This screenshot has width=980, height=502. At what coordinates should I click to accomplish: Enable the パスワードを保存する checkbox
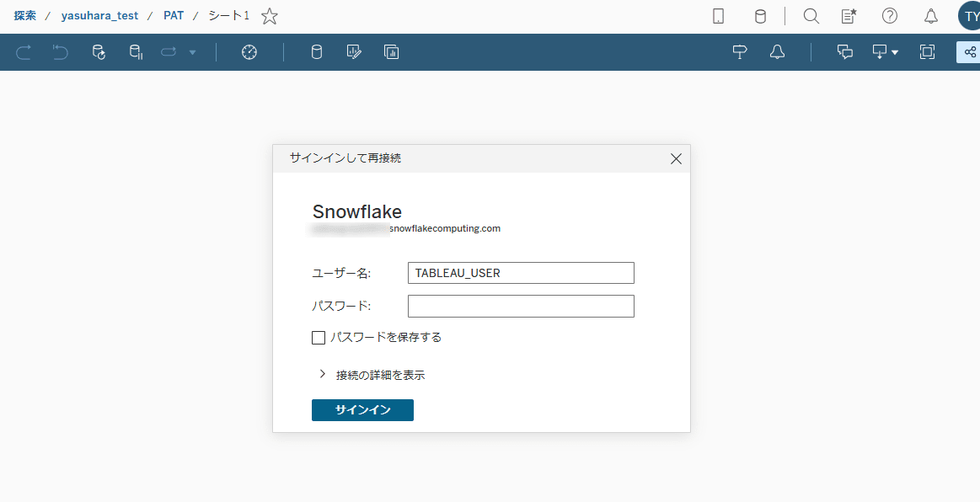[319, 338]
